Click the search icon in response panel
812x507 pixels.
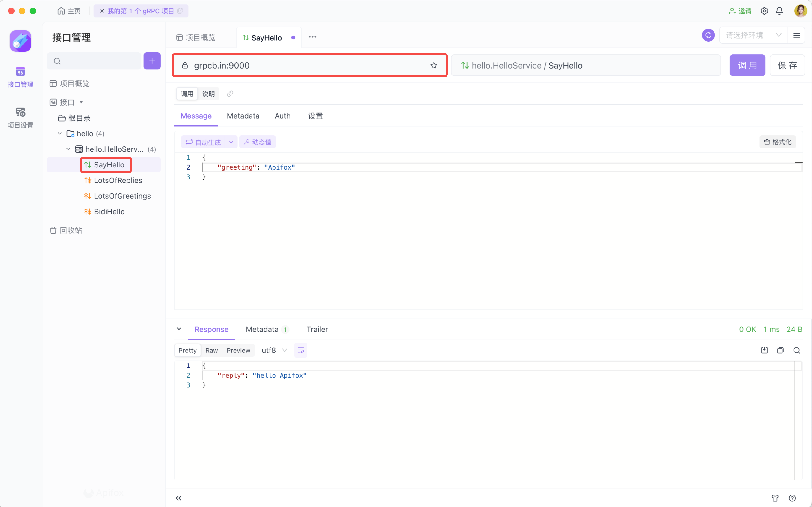[797, 350]
